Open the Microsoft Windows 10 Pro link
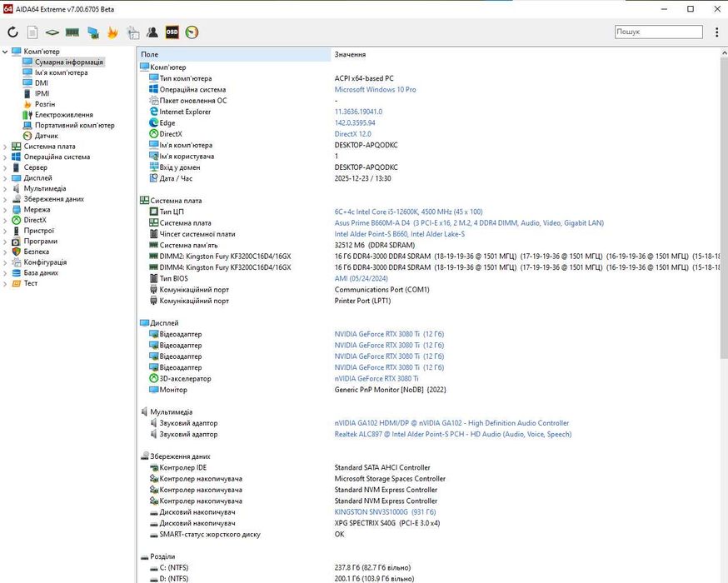728x583 pixels. tap(375, 90)
